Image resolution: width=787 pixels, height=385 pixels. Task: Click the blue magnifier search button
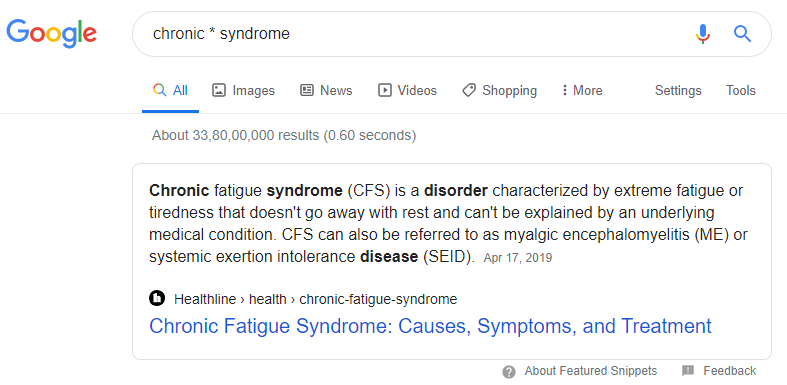(x=742, y=34)
